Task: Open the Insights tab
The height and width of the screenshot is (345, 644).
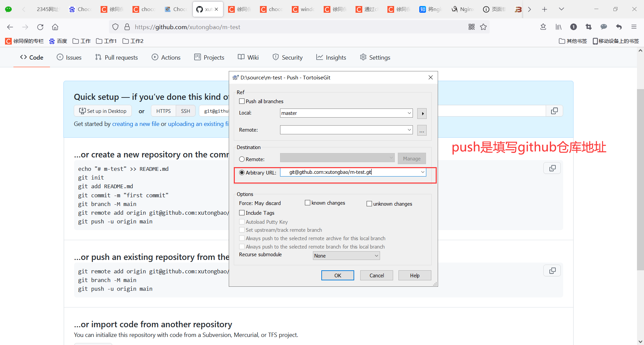Action: tap(331, 58)
